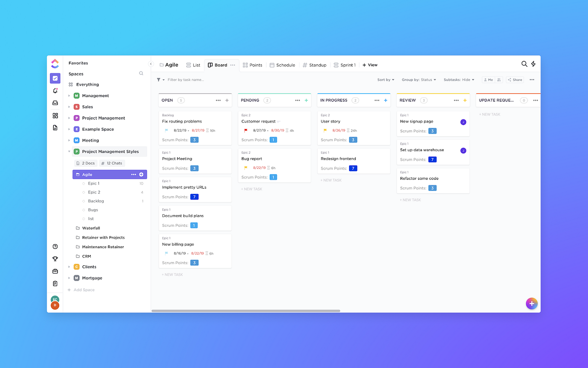Screen dimensions: 588x368
Task: Open the Docs icon in the sidebar rail
Action: (x=55, y=128)
